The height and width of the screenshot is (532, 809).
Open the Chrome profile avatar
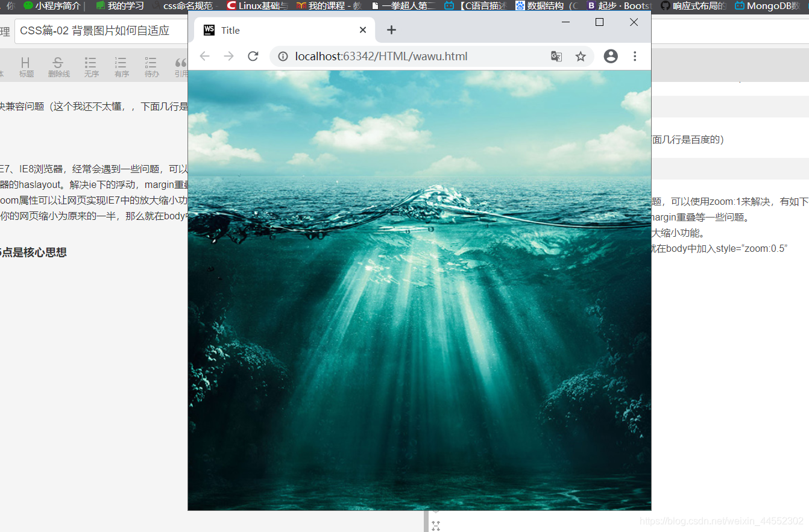click(611, 55)
